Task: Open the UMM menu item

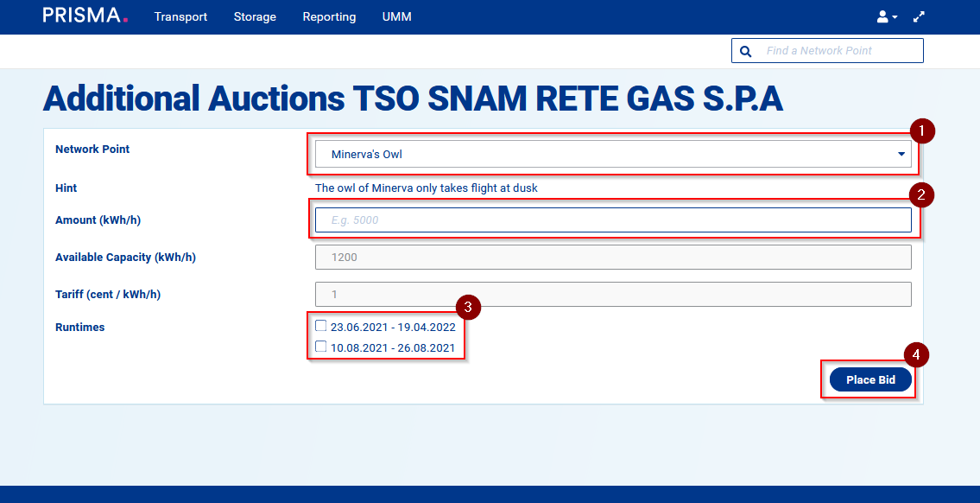Action: [396, 17]
